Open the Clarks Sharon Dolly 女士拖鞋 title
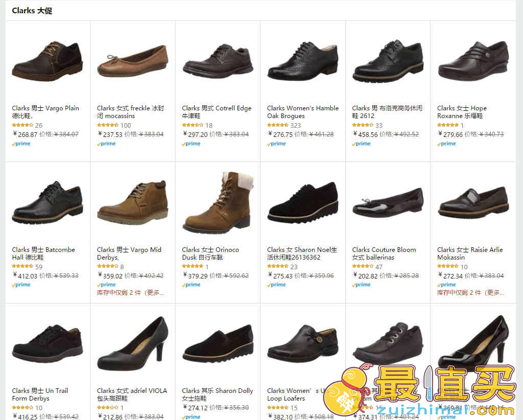This screenshot has height=420, width=523. click(218, 394)
